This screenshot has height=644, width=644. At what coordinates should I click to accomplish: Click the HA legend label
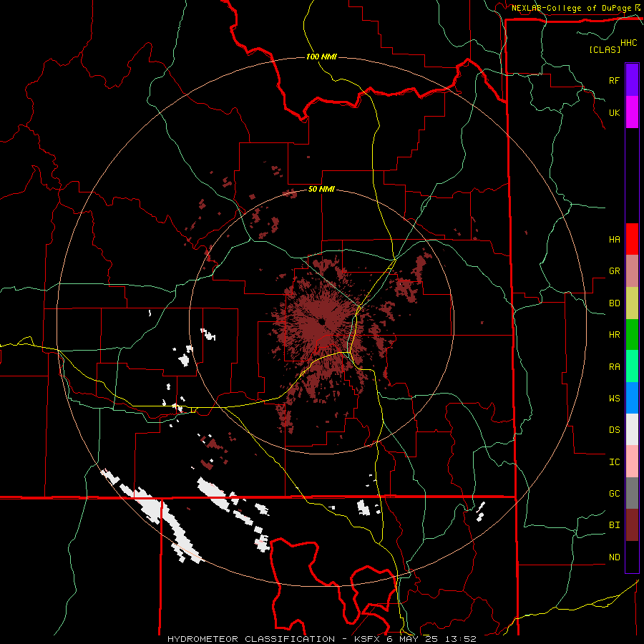(614, 240)
